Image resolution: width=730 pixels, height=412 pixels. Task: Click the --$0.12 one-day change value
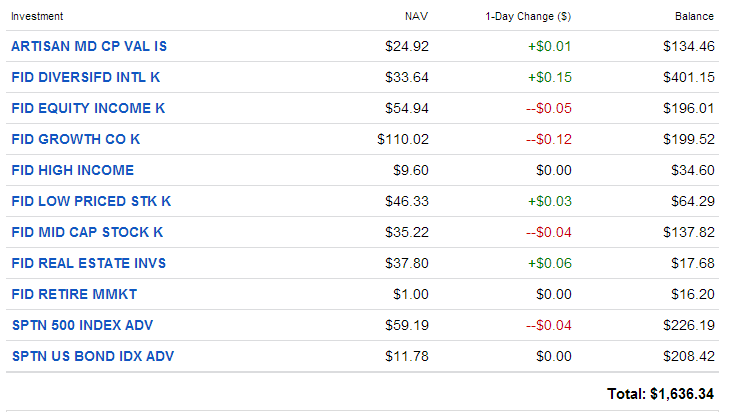[548, 139]
